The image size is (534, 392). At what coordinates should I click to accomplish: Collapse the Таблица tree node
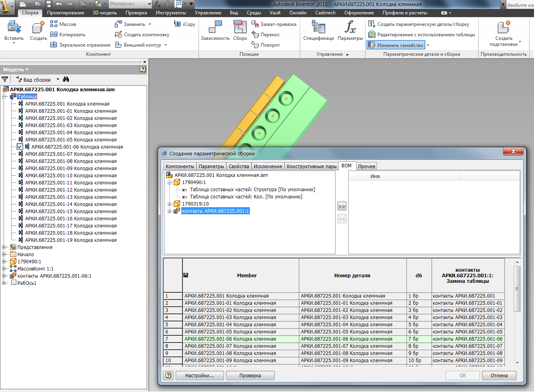pos(4,96)
